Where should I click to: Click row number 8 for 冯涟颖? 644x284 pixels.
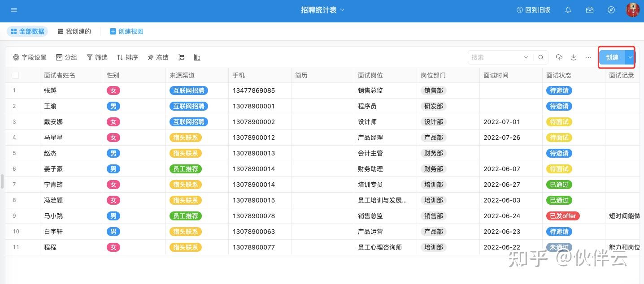pos(14,200)
